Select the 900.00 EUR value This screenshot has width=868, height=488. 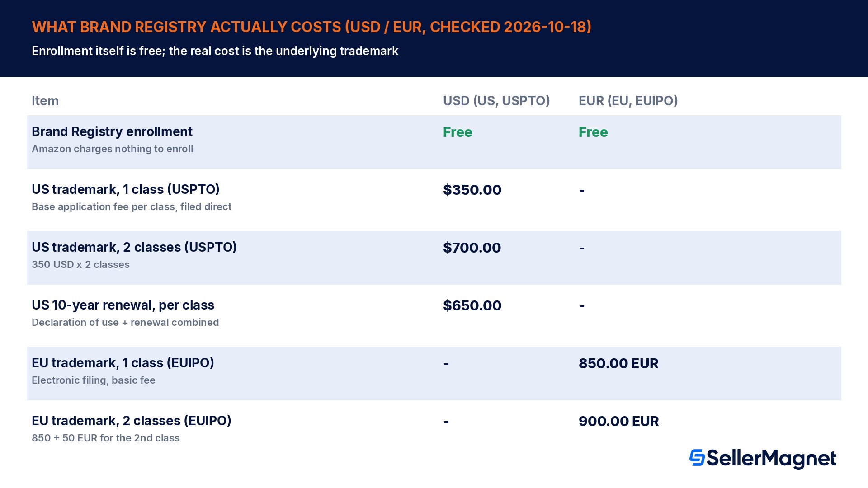click(619, 421)
